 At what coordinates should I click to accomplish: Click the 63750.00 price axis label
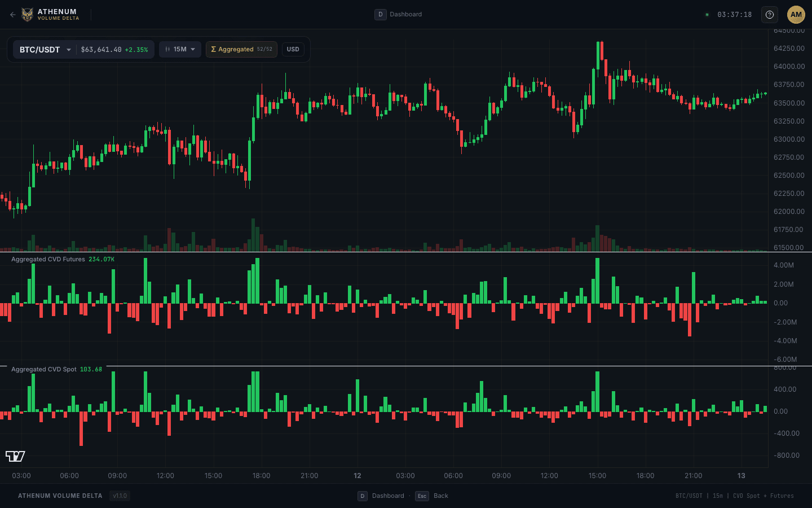(789, 85)
